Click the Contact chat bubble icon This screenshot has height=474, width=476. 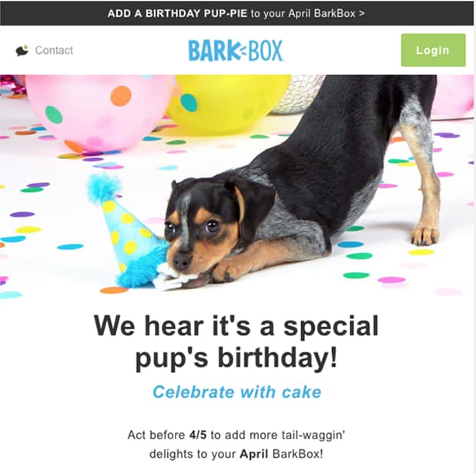coord(22,50)
